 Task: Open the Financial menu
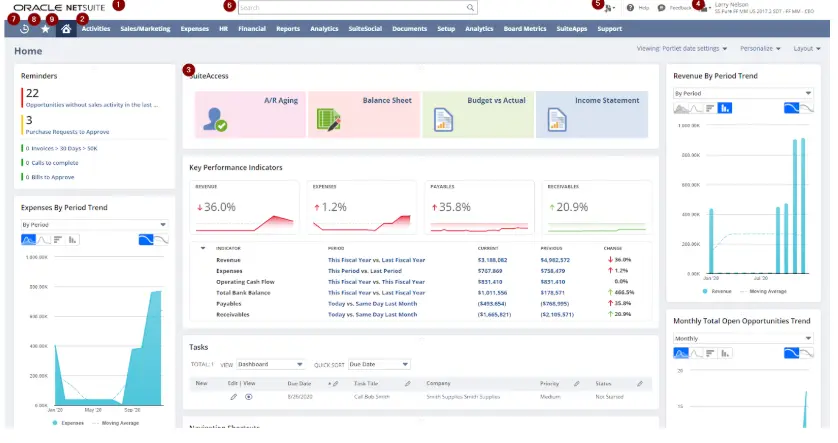tap(252, 29)
